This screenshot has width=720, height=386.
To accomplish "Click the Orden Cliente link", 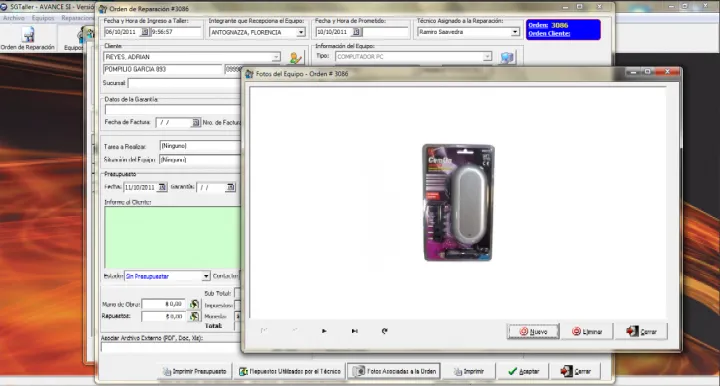I will click(x=549, y=34).
